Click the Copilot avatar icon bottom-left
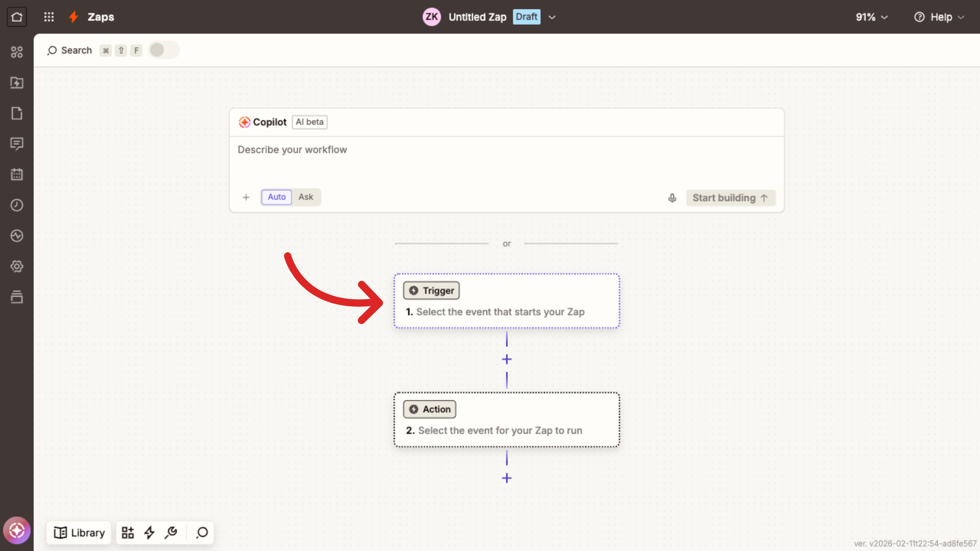This screenshot has width=980, height=551. (17, 530)
